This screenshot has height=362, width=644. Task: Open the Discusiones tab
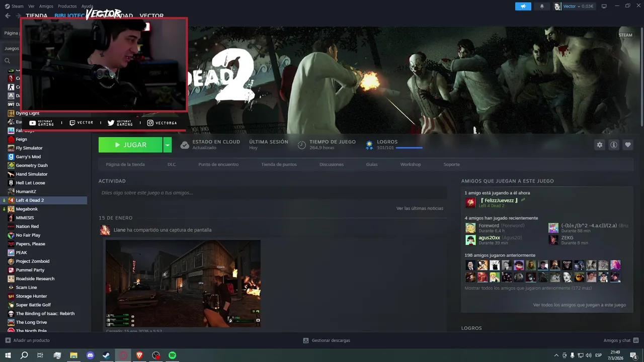(x=332, y=164)
